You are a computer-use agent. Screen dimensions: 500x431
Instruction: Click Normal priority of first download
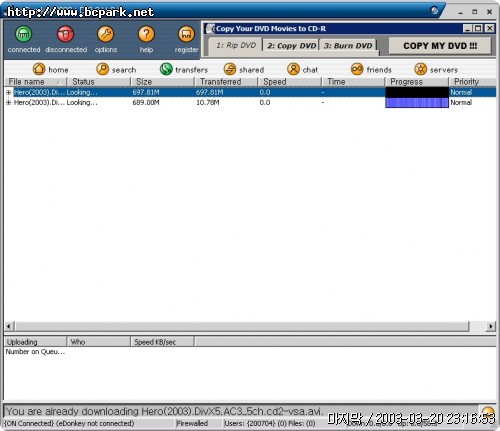[x=461, y=92]
